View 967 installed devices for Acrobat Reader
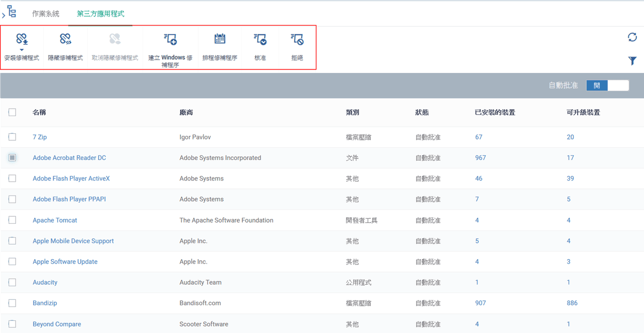This screenshot has height=333, width=644. pyautogui.click(x=480, y=158)
